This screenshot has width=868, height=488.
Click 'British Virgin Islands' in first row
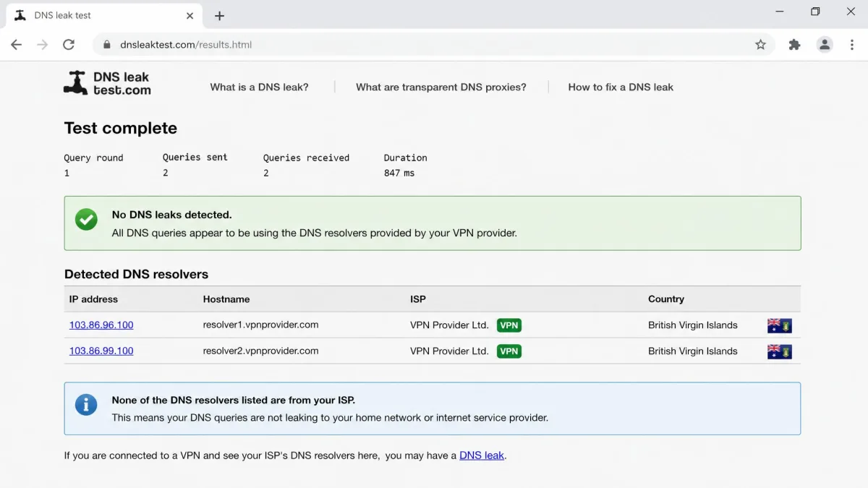tap(693, 325)
